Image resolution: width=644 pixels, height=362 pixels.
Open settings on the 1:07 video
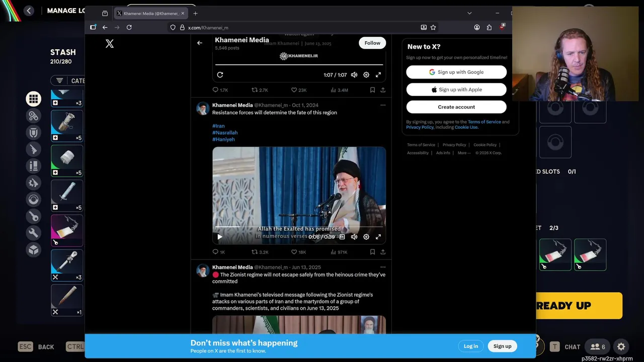click(x=366, y=75)
